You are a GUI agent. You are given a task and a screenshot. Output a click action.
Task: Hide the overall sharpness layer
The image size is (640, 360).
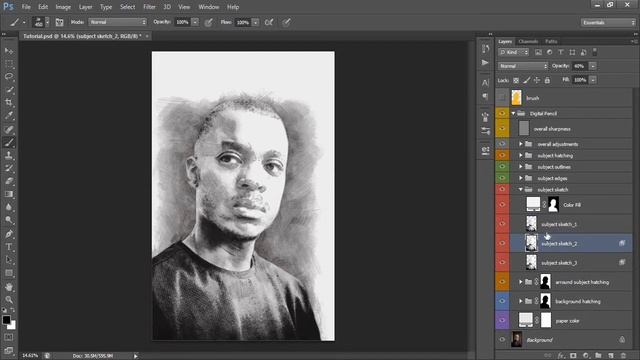(x=502, y=129)
